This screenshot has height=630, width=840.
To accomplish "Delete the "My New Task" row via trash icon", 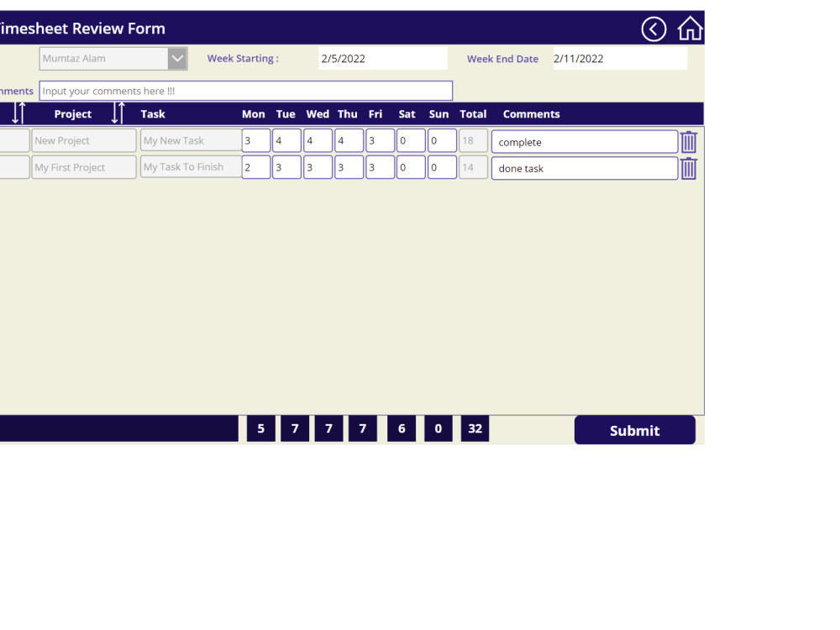I will click(x=688, y=141).
